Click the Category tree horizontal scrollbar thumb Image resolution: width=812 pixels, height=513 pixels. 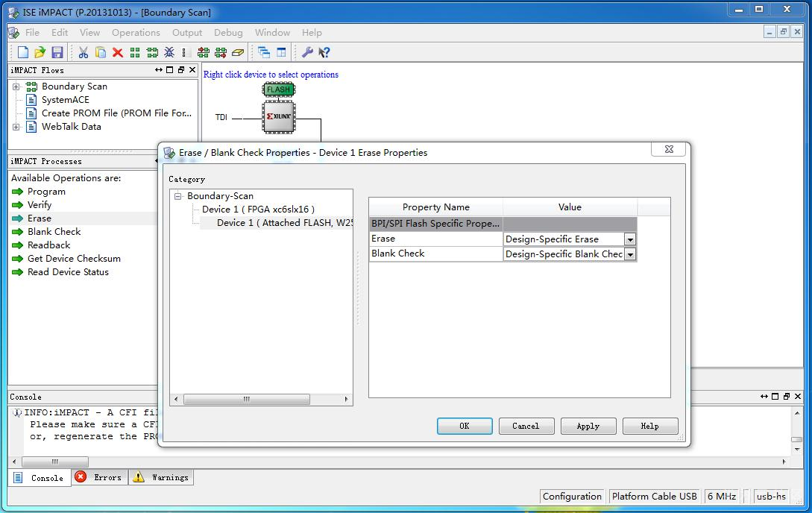[247, 399]
